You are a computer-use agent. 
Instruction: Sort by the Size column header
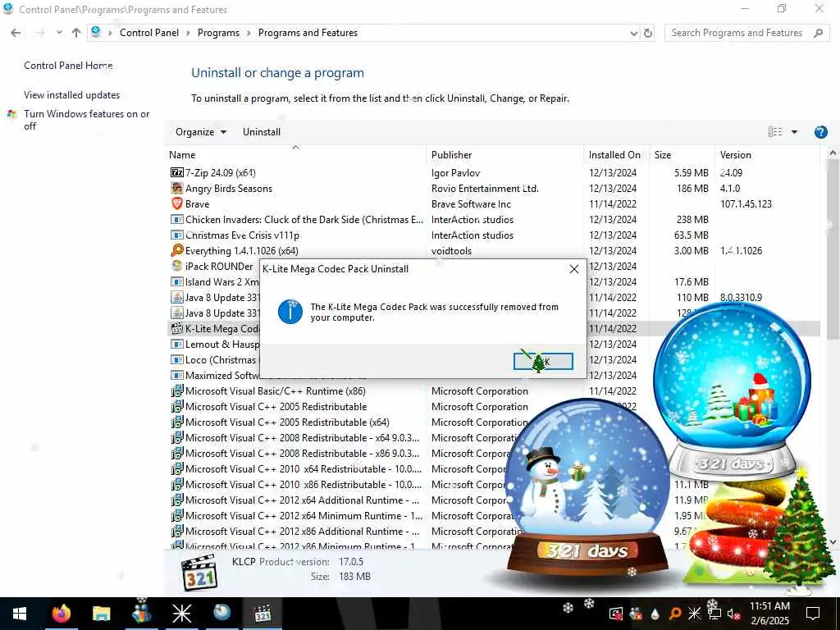(682, 155)
